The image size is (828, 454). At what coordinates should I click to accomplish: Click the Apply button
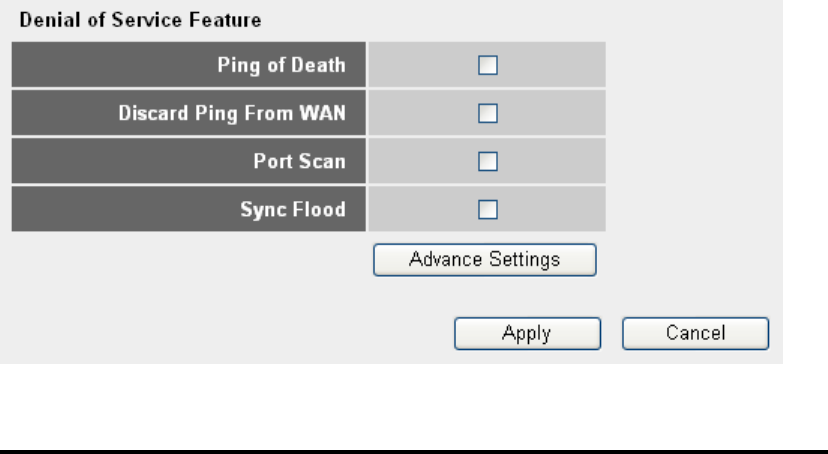(x=527, y=334)
